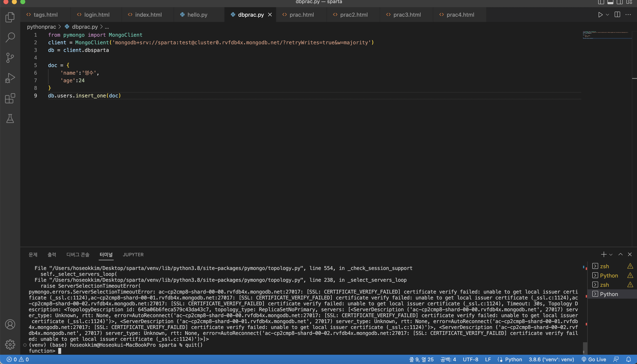Toggle the secondary side bar from the title bar
Viewport: 637px width, 364px height.
point(620,2)
